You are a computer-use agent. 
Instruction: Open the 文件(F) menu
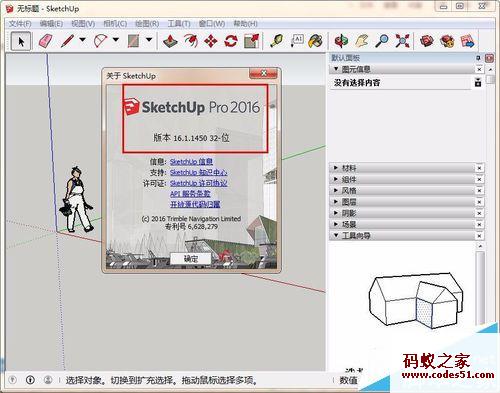click(20, 24)
